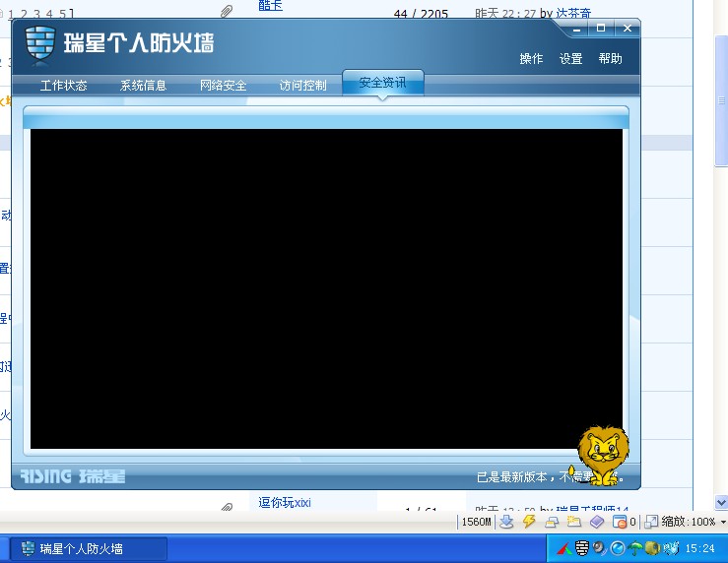Click the browser new folder icon

(x=574, y=522)
